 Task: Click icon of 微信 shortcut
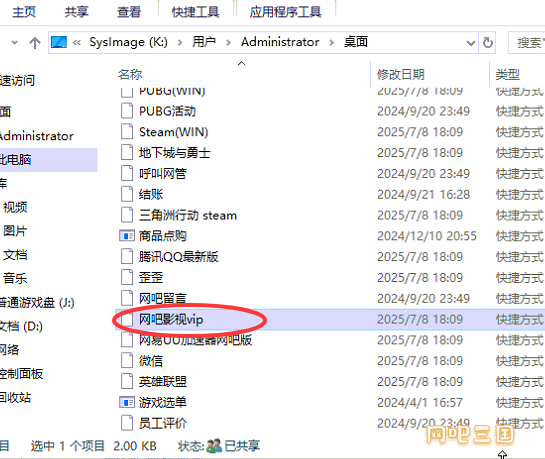(x=127, y=361)
